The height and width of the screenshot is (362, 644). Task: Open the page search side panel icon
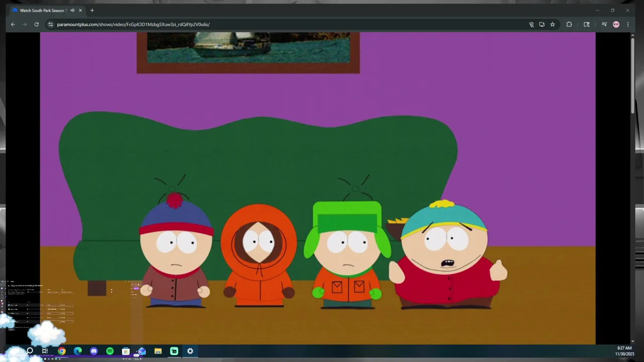pos(587,24)
